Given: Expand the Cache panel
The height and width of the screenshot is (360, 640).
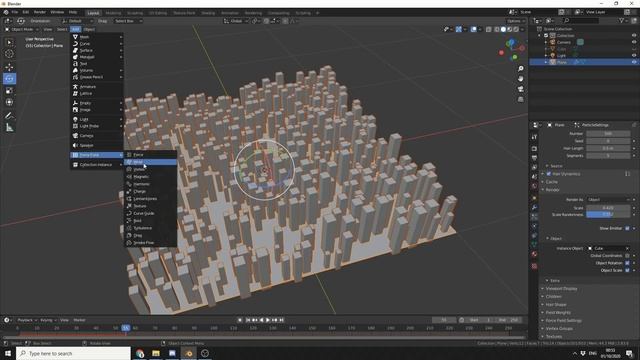Looking at the screenshot, I should coord(551,182).
